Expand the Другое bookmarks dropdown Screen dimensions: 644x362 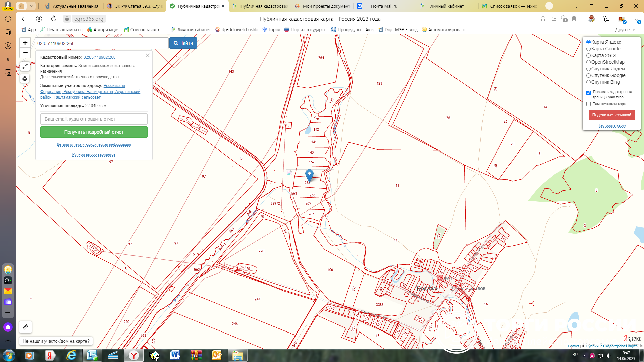(625, 29)
